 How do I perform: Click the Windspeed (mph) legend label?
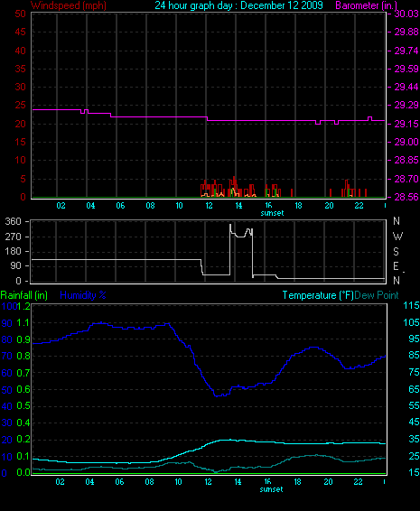click(x=69, y=5)
